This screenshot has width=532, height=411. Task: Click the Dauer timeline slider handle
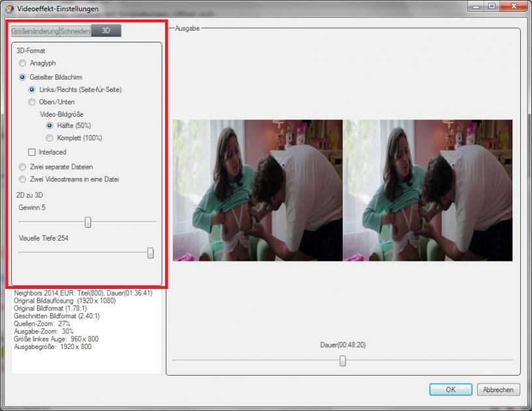(x=343, y=361)
